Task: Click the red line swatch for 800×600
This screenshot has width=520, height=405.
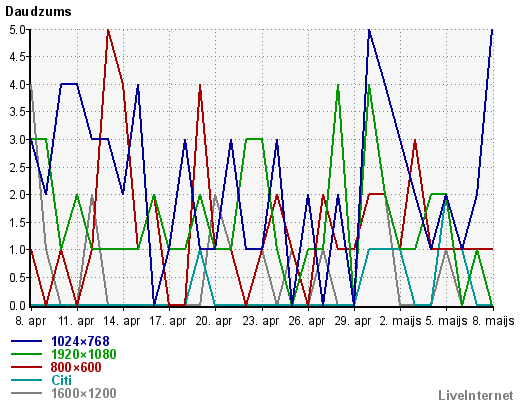Action: click(26, 367)
